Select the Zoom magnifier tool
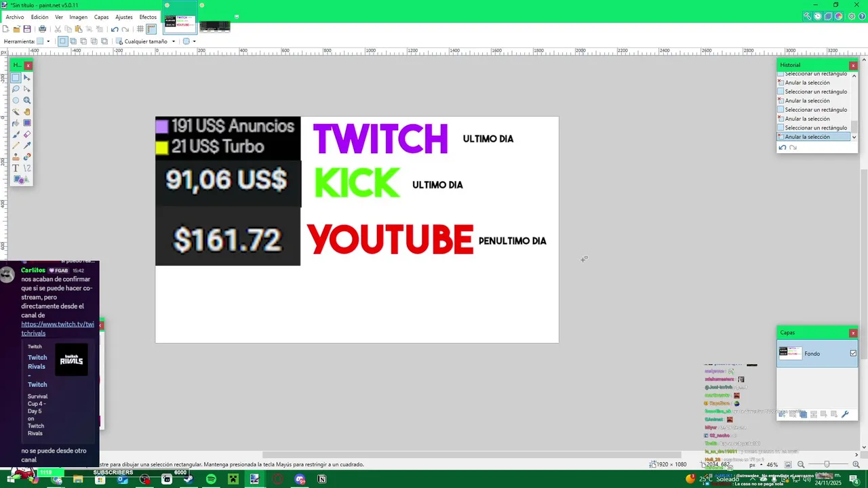 tap(27, 100)
